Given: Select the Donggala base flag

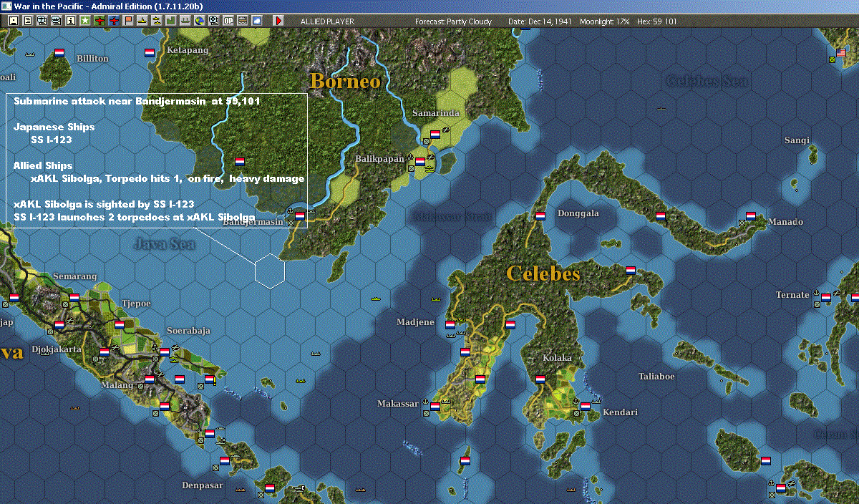Looking at the screenshot, I should pos(540,215).
